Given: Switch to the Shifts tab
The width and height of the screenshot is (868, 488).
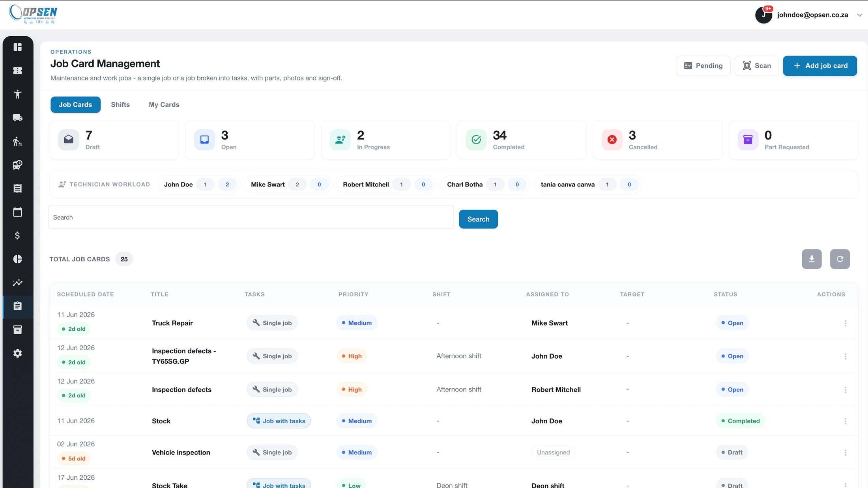Looking at the screenshot, I should pyautogui.click(x=120, y=105).
